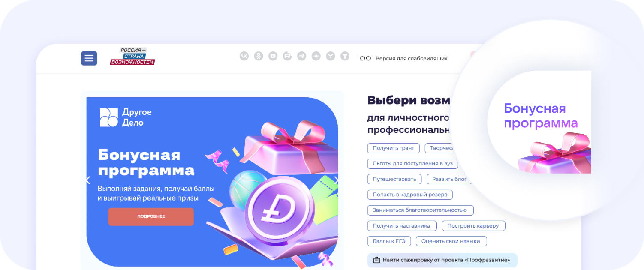
Task: Open Найти стажировку от проекта «Профразвитие» link
Action: (442, 260)
